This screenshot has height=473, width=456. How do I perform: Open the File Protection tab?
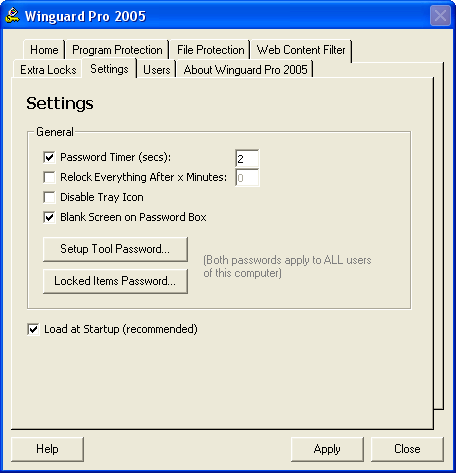[x=210, y=50]
